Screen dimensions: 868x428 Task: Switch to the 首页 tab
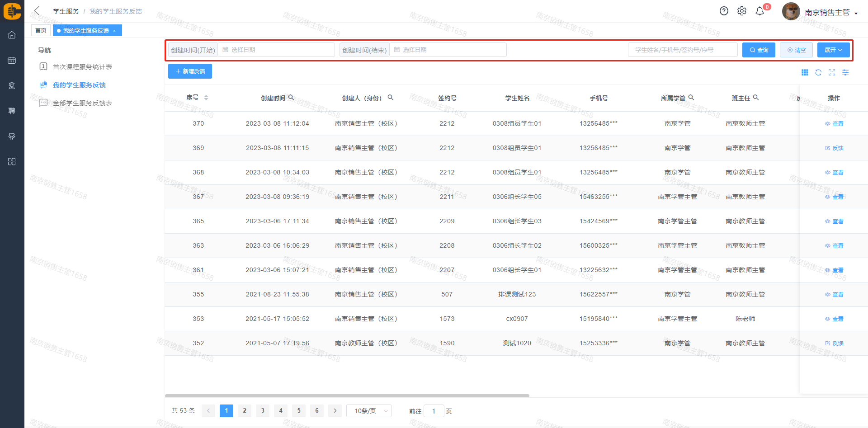pos(41,30)
